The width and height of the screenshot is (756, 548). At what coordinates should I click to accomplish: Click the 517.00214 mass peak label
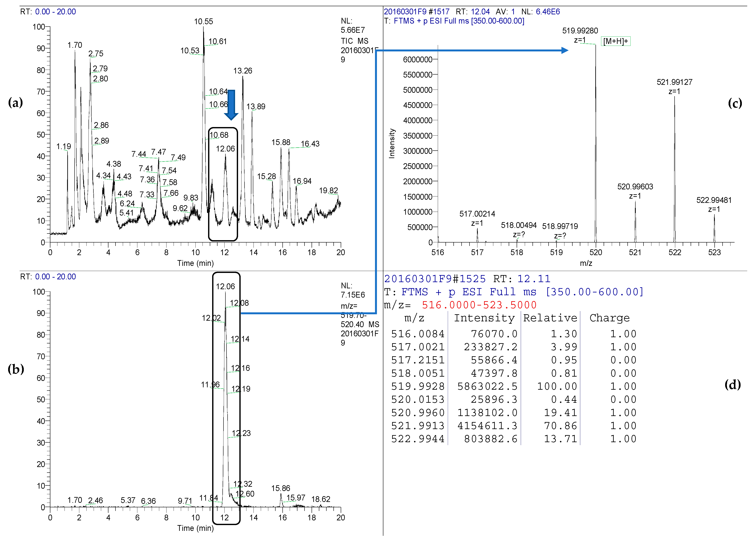tap(477, 214)
